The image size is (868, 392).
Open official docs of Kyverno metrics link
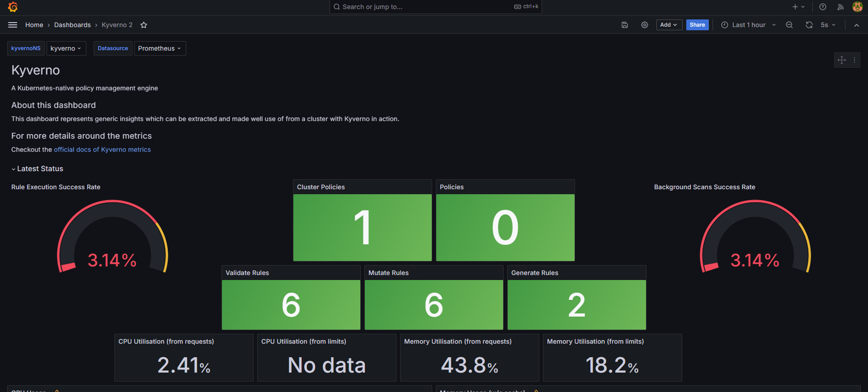(x=102, y=149)
